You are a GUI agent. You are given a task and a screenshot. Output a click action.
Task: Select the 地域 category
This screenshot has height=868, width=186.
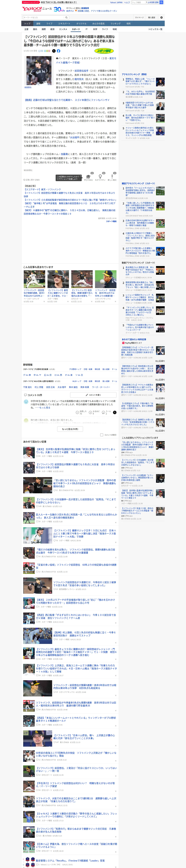pos(114,29)
